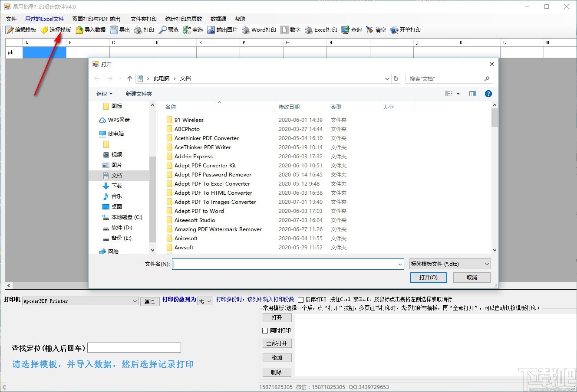The width and height of the screenshot is (577, 392).
Task: Click the 清空 clear icon
Action: point(376,29)
